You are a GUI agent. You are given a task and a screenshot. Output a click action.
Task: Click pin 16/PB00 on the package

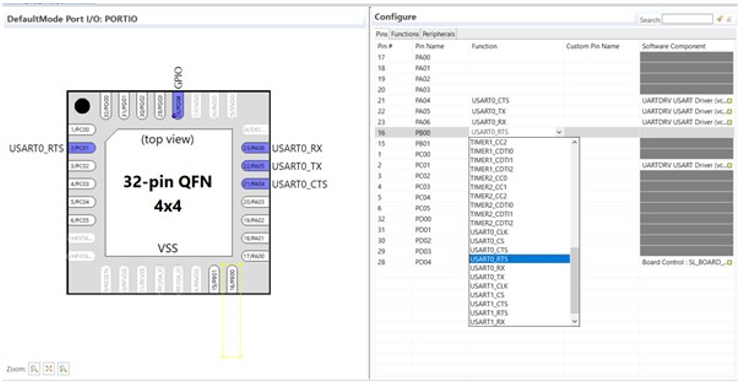click(x=231, y=279)
